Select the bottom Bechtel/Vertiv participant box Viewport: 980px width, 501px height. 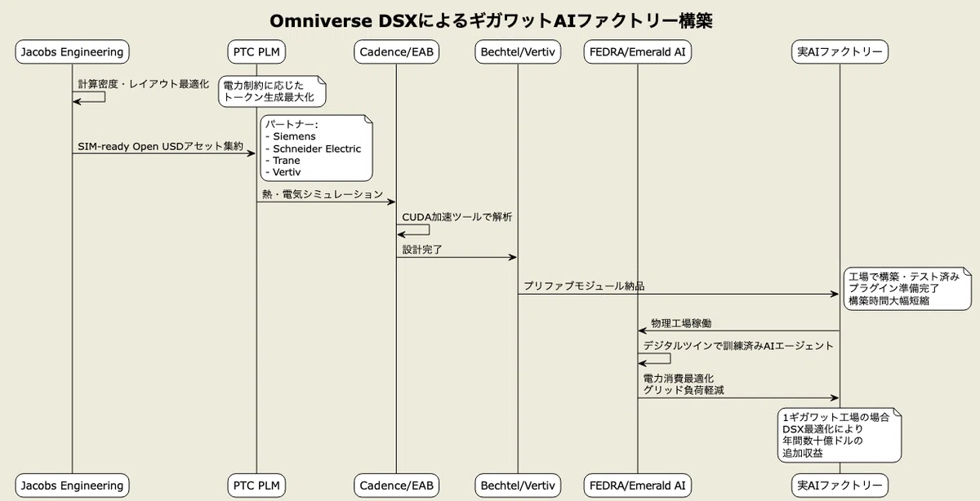(x=518, y=485)
